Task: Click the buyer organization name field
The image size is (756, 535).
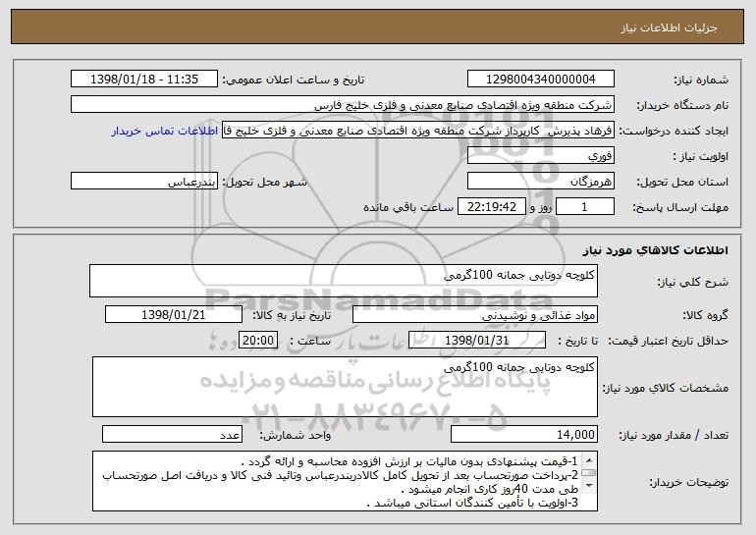Action: pyautogui.click(x=343, y=105)
